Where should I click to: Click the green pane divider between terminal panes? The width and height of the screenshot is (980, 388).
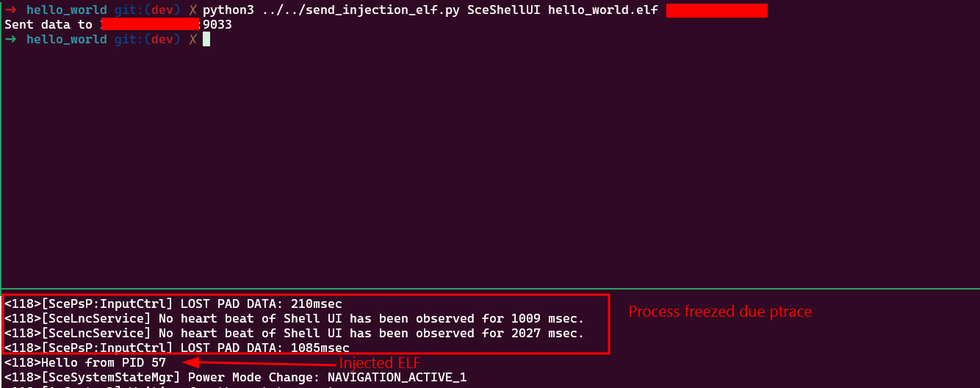pos(490,288)
